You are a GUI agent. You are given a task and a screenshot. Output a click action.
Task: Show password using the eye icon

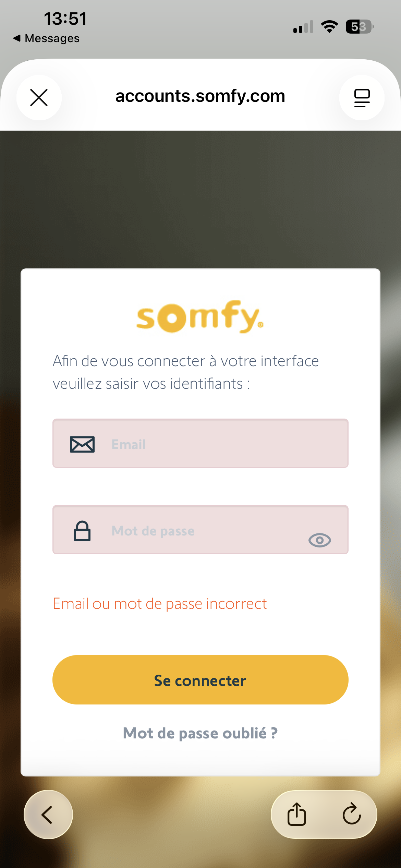[x=319, y=540]
